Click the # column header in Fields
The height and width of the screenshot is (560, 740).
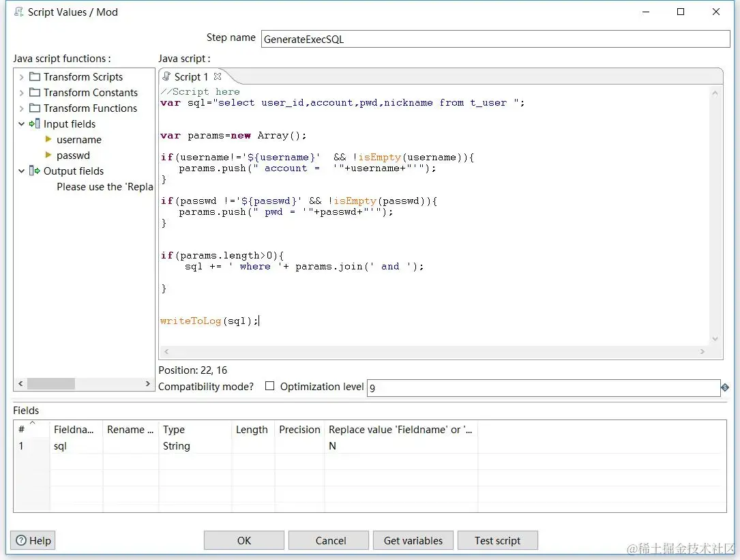click(x=31, y=429)
